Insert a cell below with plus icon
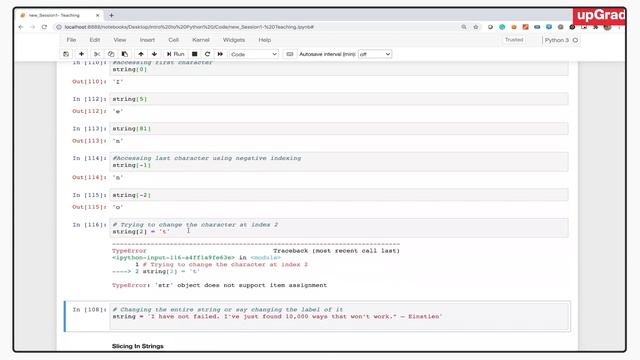 tap(81, 54)
